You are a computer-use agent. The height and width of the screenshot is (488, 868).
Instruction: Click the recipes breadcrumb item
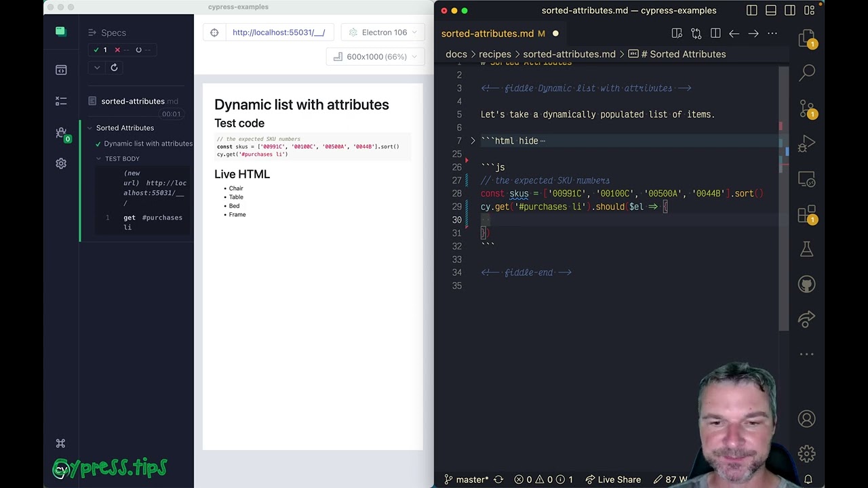click(x=495, y=54)
